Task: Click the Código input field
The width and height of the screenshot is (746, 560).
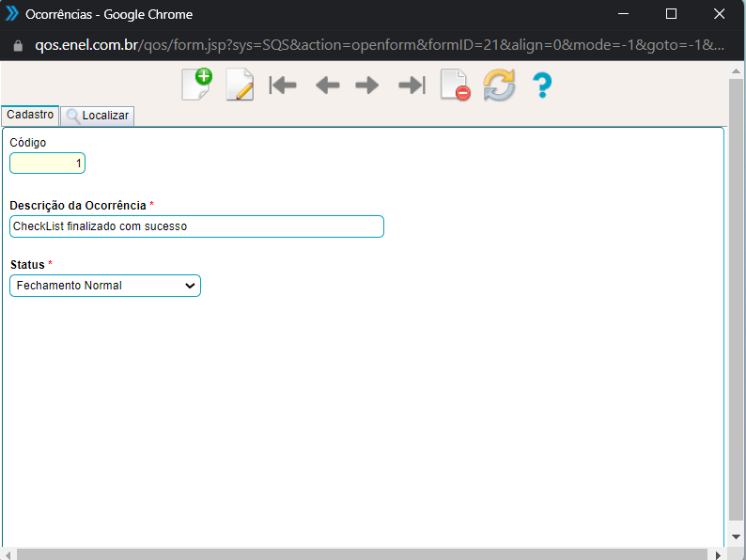Action: (47, 163)
